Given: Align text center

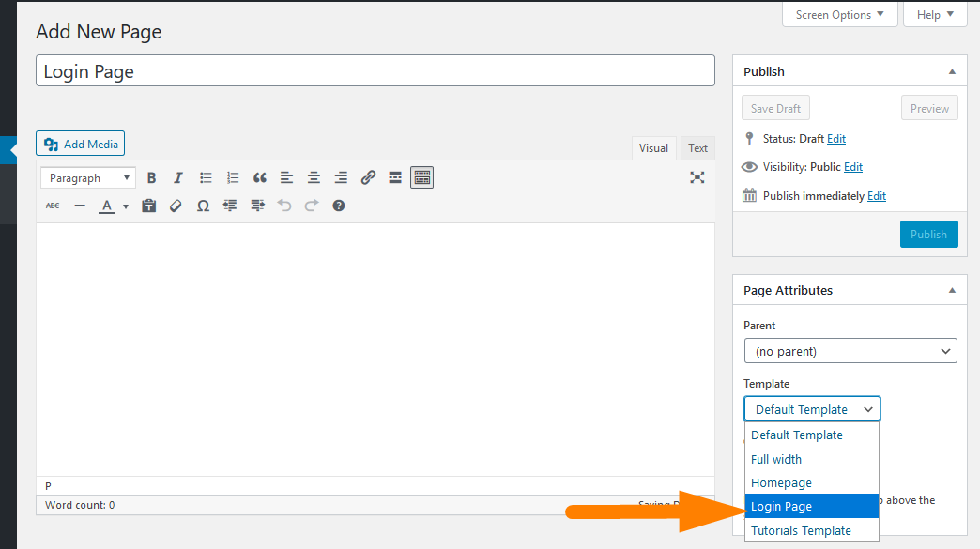Looking at the screenshot, I should click(x=314, y=178).
